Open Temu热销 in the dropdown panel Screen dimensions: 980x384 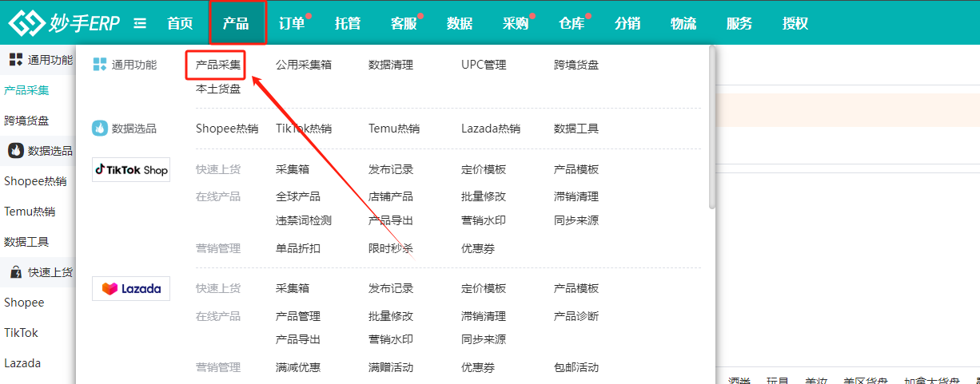coord(394,128)
